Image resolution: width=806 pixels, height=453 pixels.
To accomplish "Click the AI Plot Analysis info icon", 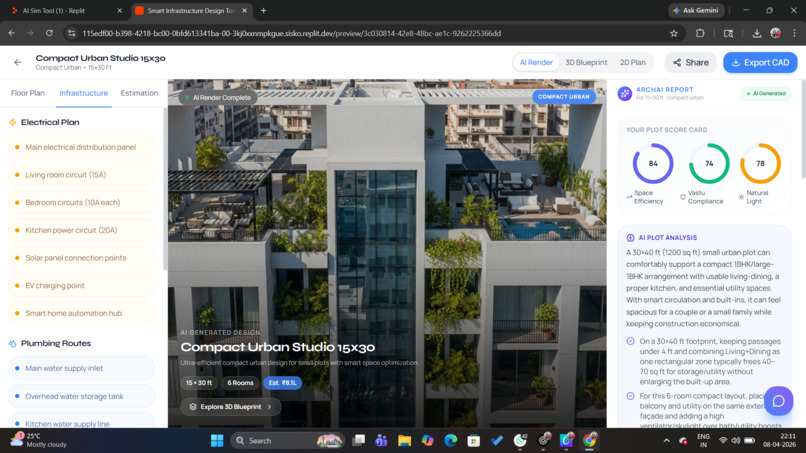I will pos(630,238).
